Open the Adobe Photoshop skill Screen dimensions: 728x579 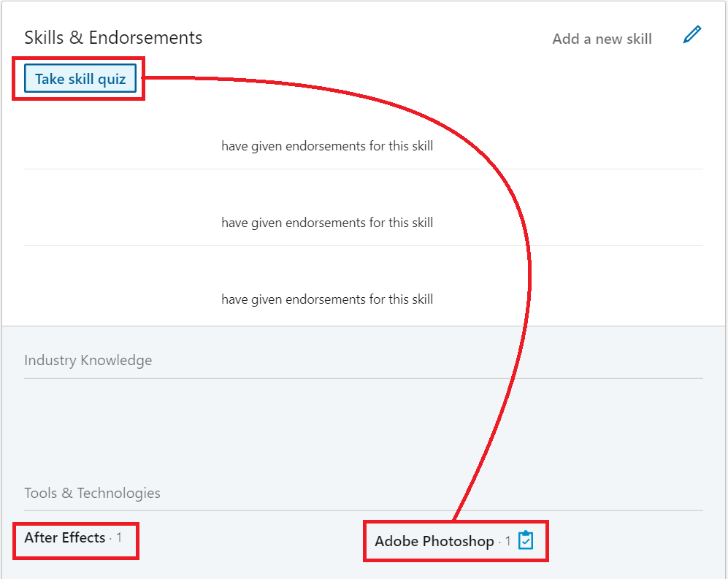(x=434, y=541)
